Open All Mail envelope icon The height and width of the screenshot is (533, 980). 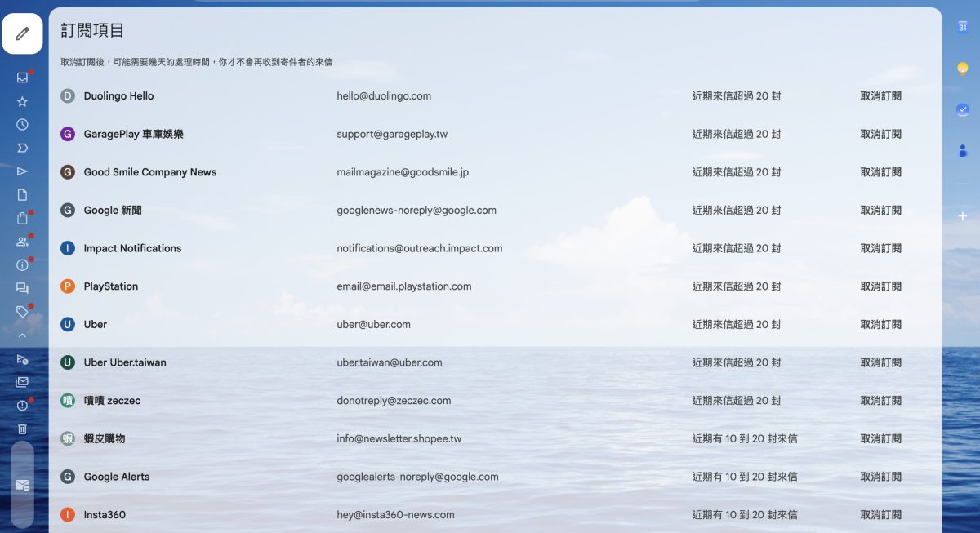point(22,382)
